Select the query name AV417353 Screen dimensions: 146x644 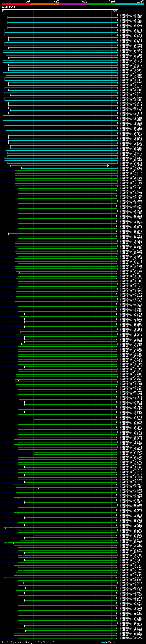[8, 7]
